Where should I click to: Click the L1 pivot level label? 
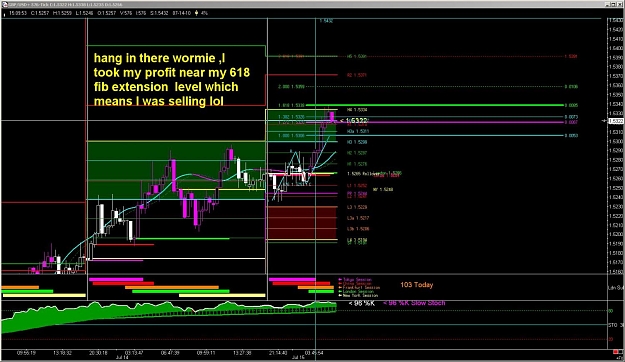(x=357, y=185)
